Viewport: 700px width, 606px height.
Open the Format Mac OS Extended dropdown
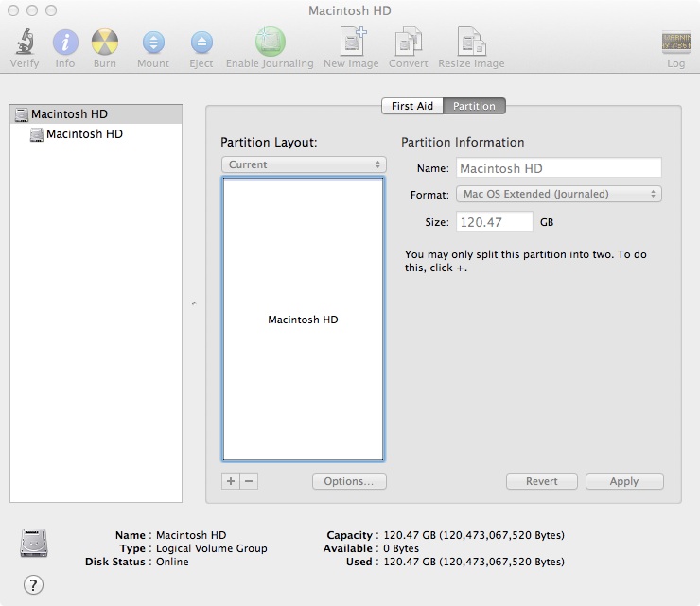[x=558, y=194]
